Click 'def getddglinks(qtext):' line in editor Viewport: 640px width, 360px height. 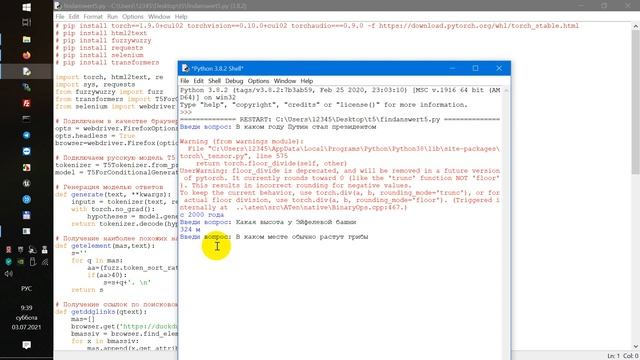coord(101,312)
